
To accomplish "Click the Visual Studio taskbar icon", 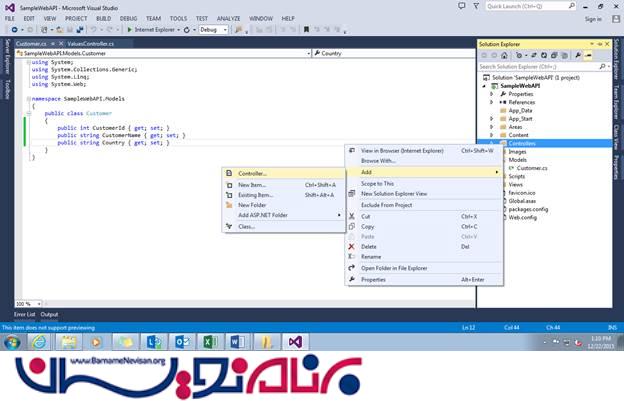I will click(295, 342).
